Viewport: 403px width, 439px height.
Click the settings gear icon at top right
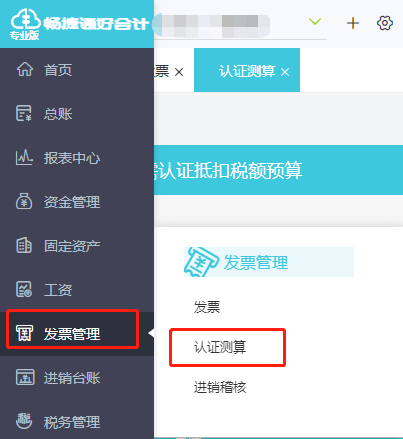pos(385,23)
